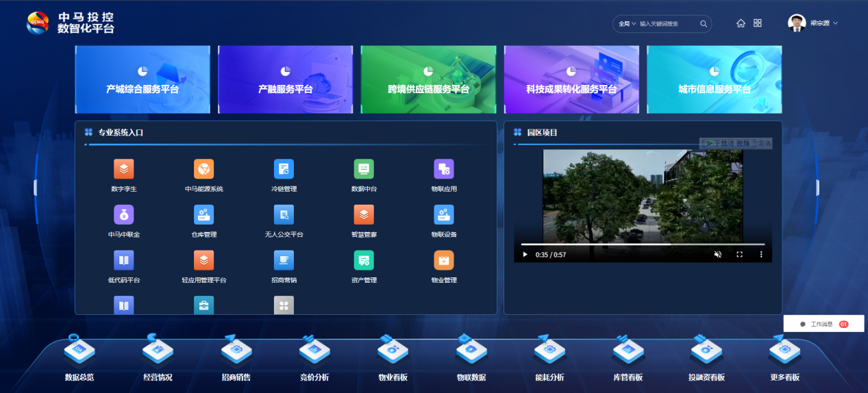Launch the 冷链管理 system

(284, 168)
